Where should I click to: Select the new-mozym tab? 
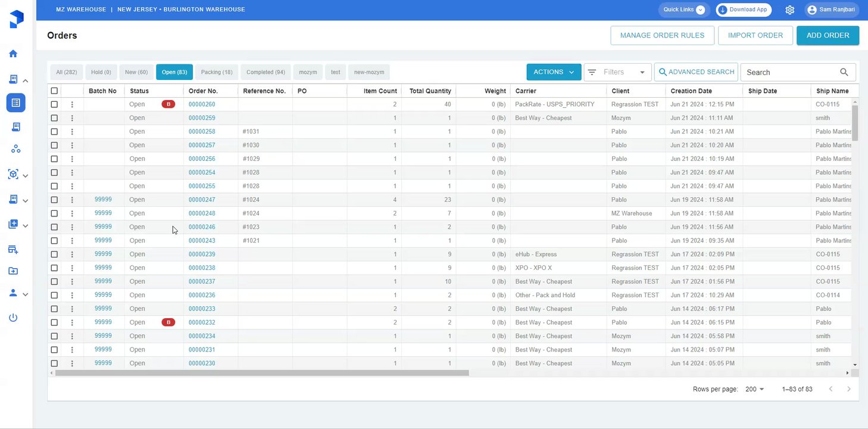[369, 72]
